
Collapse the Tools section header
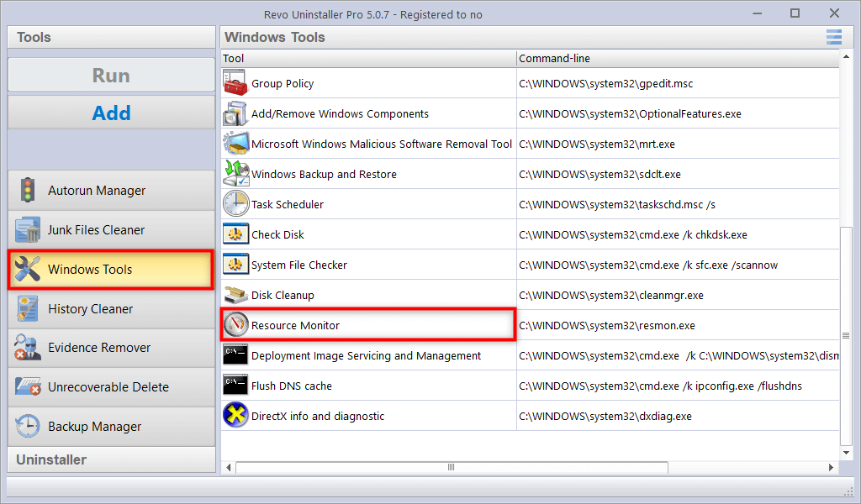(x=111, y=37)
